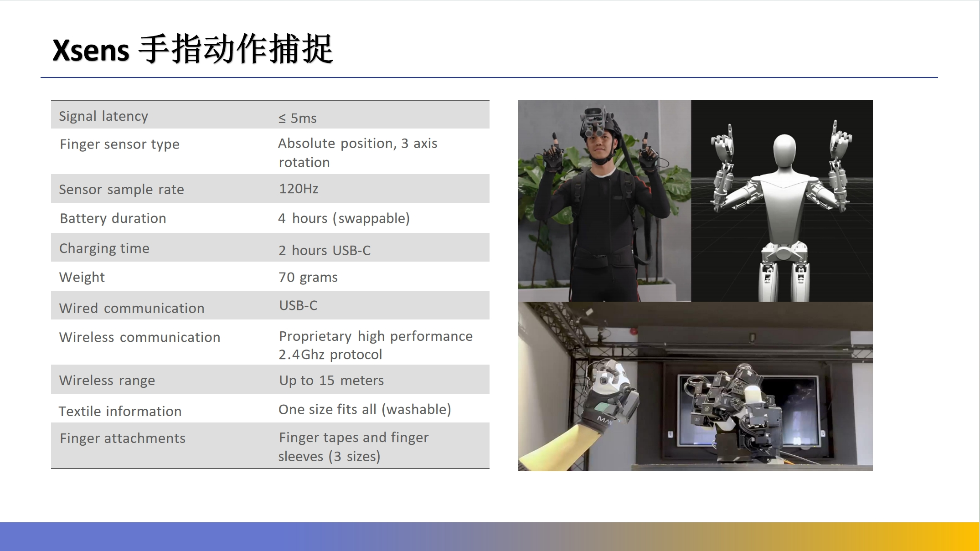Click the '70 grams' value
980x551 pixels.
coord(308,277)
